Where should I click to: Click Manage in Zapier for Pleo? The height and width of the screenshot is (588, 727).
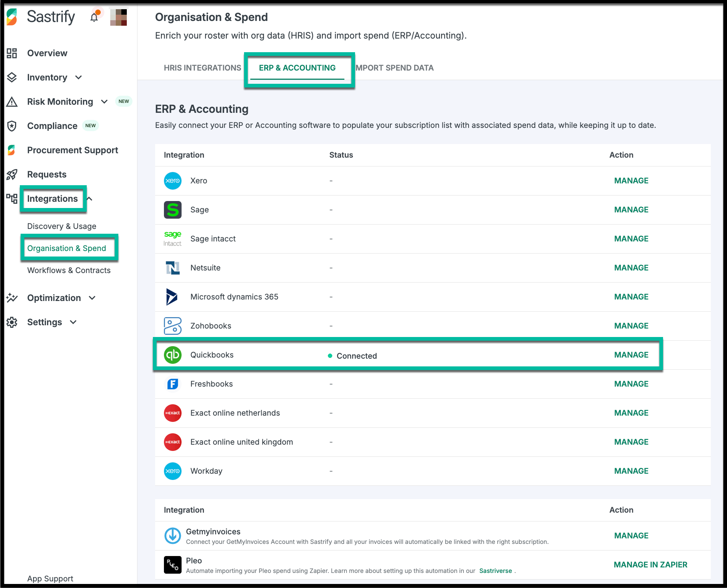[651, 565]
